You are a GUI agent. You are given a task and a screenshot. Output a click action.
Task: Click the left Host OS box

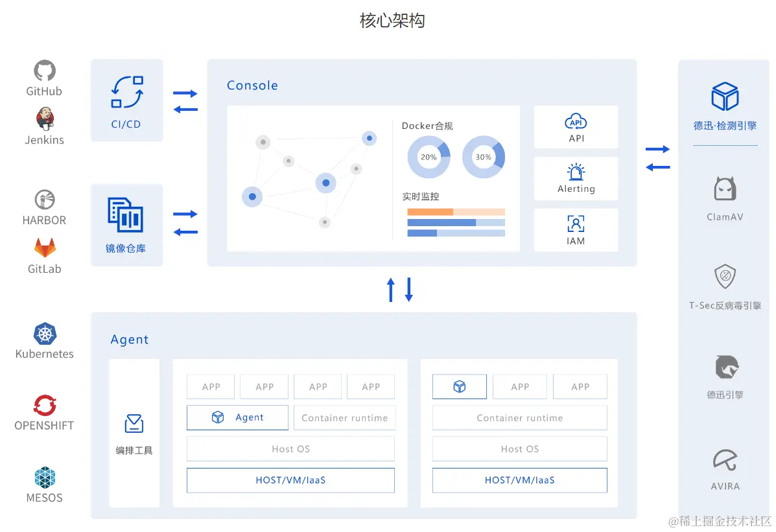pos(290,449)
